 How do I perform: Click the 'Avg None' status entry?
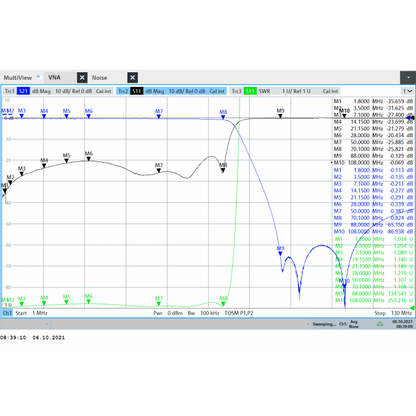354,324
